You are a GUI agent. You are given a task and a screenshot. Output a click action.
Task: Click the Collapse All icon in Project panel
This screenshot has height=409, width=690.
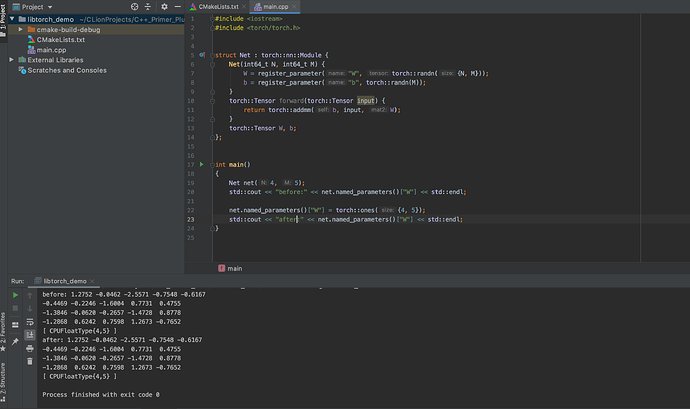click(x=150, y=6)
